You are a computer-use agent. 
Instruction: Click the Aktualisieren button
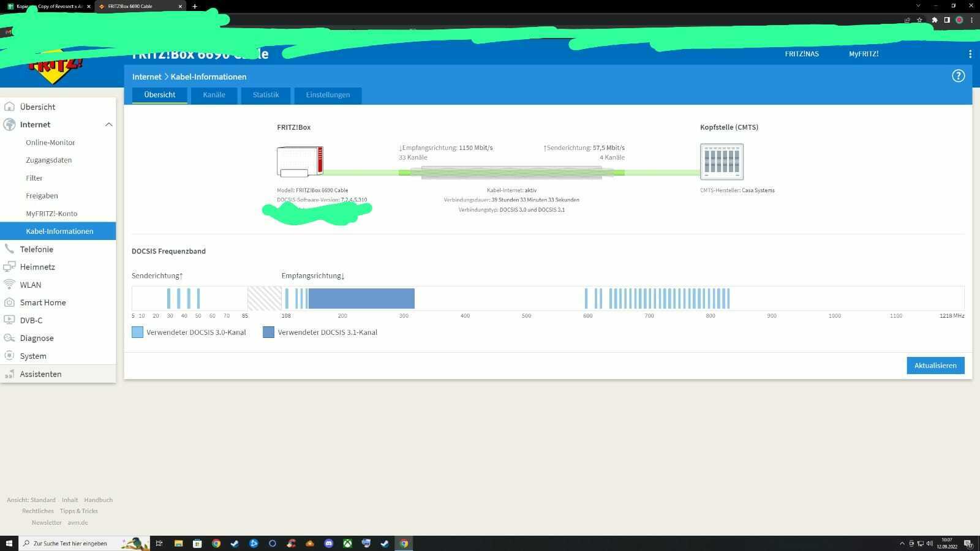pyautogui.click(x=935, y=365)
